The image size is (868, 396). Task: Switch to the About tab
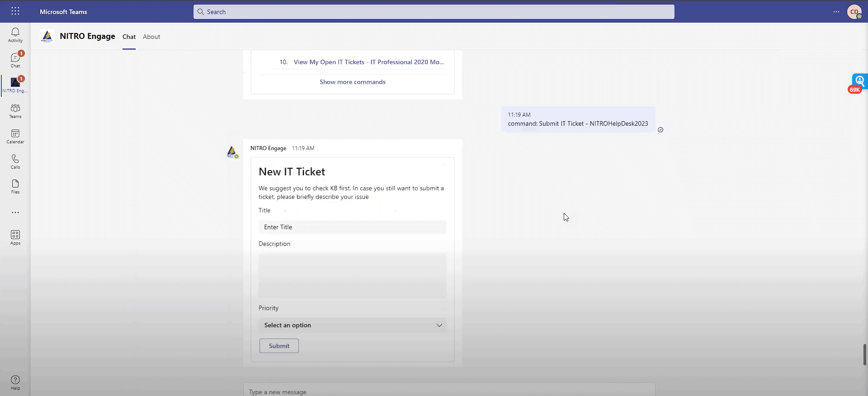(x=151, y=37)
